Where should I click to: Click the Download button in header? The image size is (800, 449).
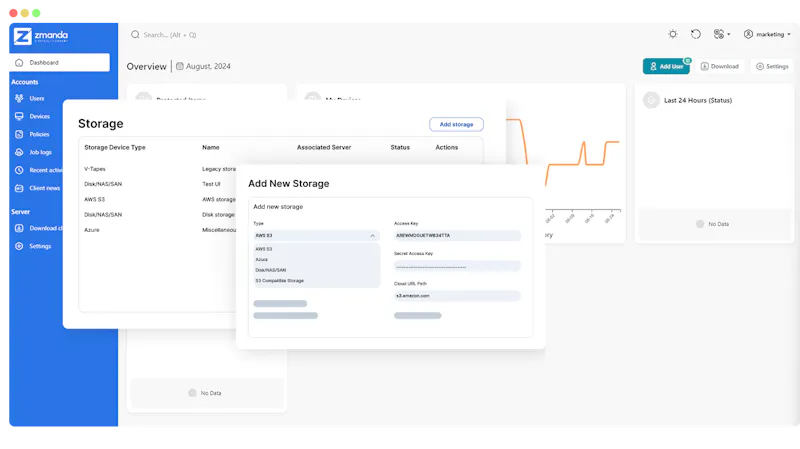pos(719,66)
